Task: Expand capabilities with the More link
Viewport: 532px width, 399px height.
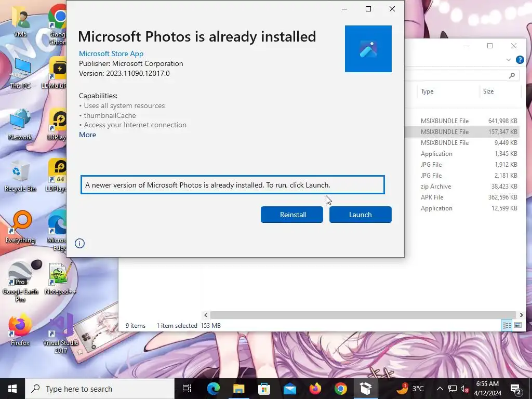Action: [x=87, y=135]
